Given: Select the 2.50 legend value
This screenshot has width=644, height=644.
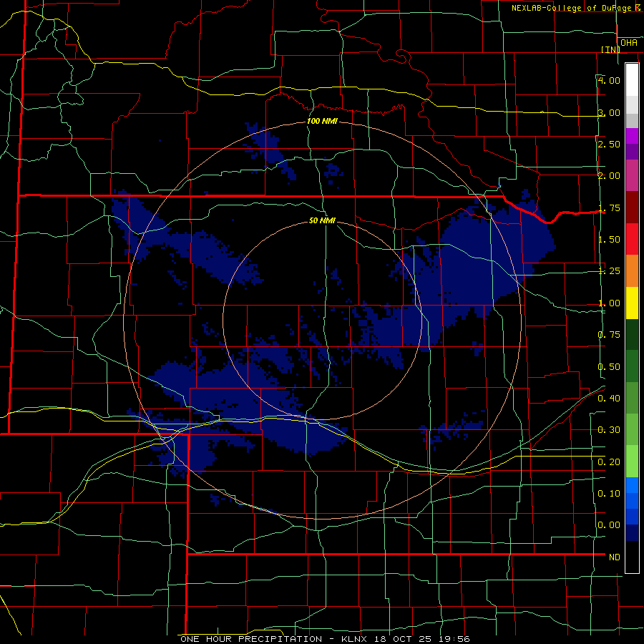Looking at the screenshot, I should pyautogui.click(x=609, y=144).
